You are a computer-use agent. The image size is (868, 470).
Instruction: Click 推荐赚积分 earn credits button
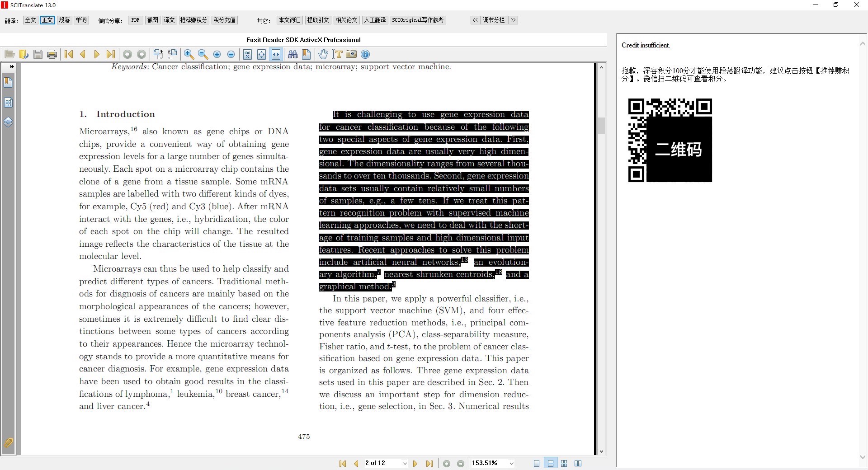[x=194, y=20]
